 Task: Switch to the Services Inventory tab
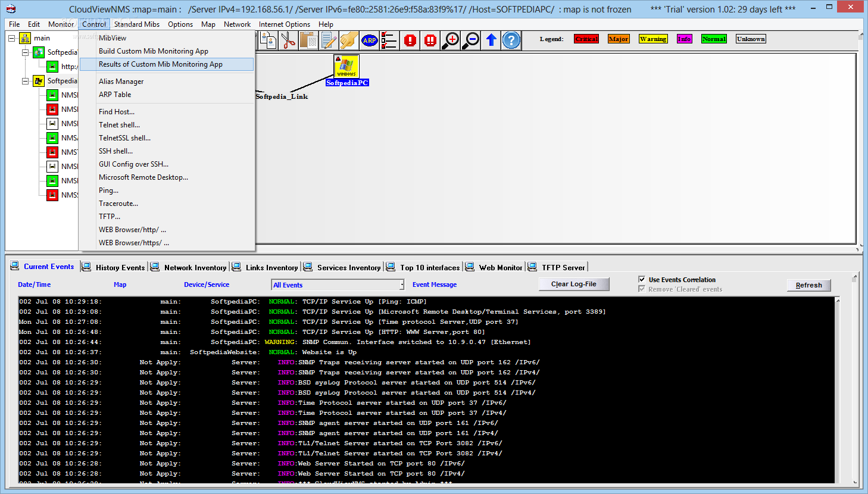pyautogui.click(x=342, y=267)
